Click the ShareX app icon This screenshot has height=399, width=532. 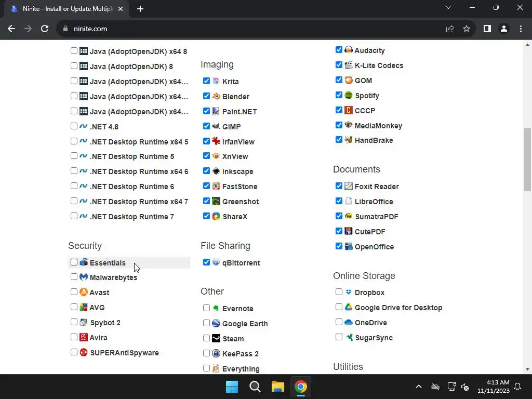click(x=216, y=216)
